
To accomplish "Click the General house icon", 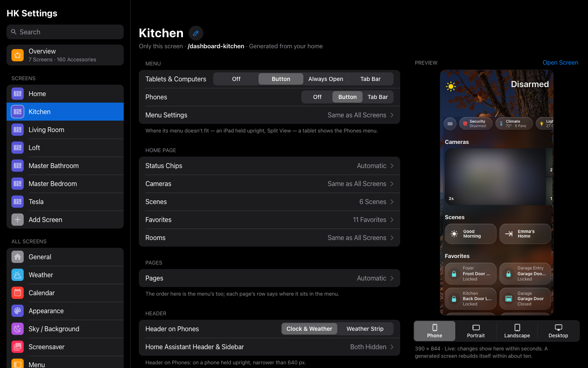I will coord(18,257).
